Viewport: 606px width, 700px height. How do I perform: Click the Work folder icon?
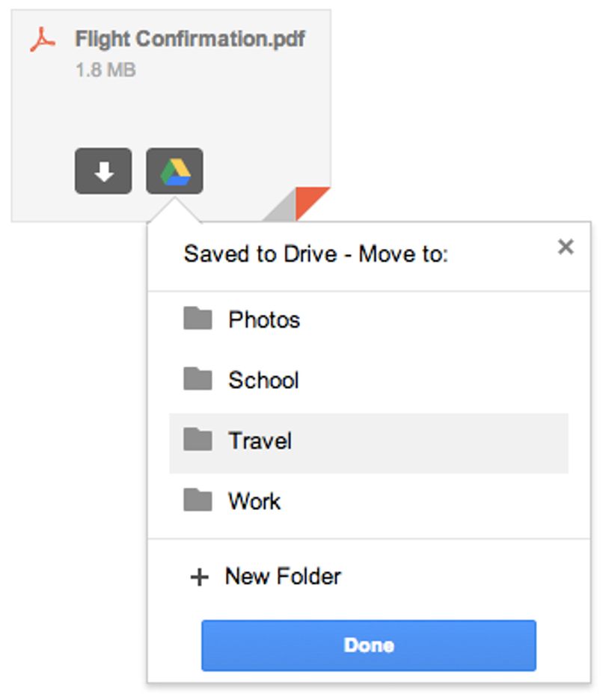click(x=198, y=500)
